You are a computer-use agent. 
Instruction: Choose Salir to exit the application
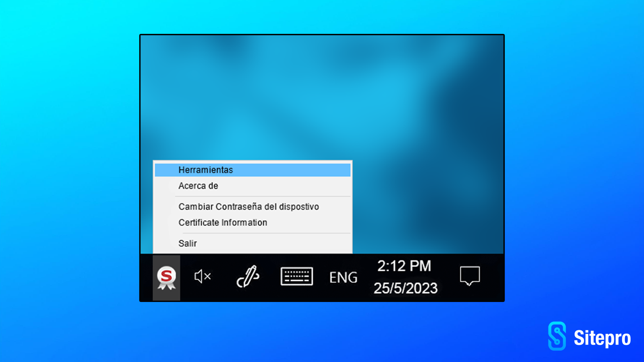187,243
